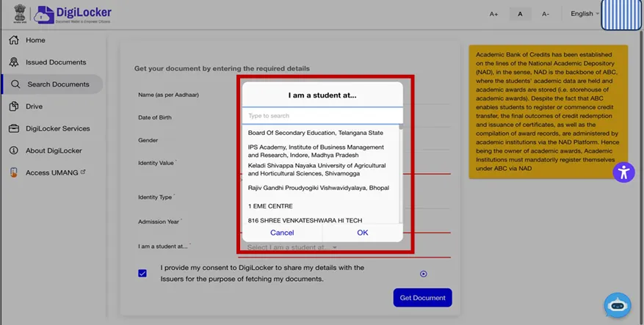Click Cancel in the student dialog
This screenshot has width=644, height=325.
pyautogui.click(x=282, y=233)
